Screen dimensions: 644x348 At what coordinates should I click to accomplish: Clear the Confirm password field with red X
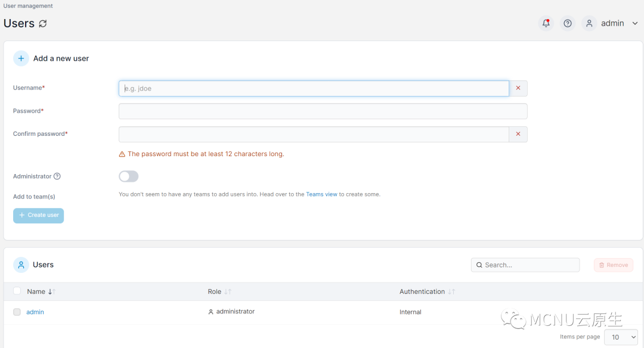[x=518, y=134]
